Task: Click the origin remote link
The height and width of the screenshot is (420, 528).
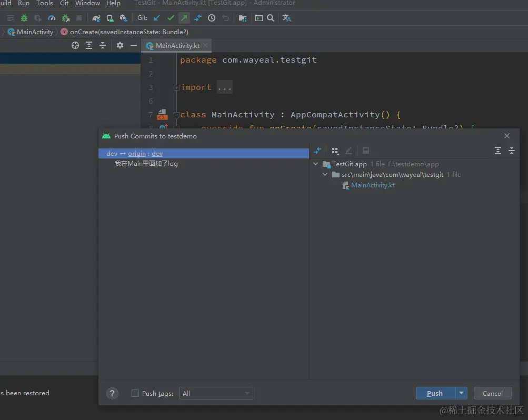Action: [137, 154]
